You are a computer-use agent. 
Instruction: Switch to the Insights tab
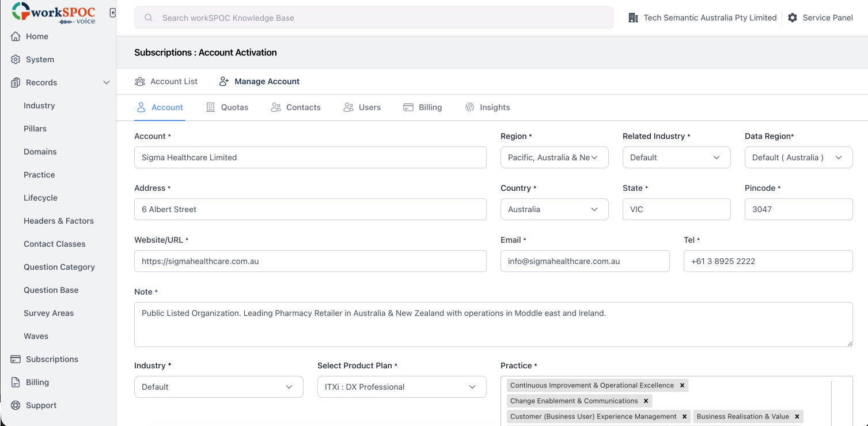[x=487, y=107]
